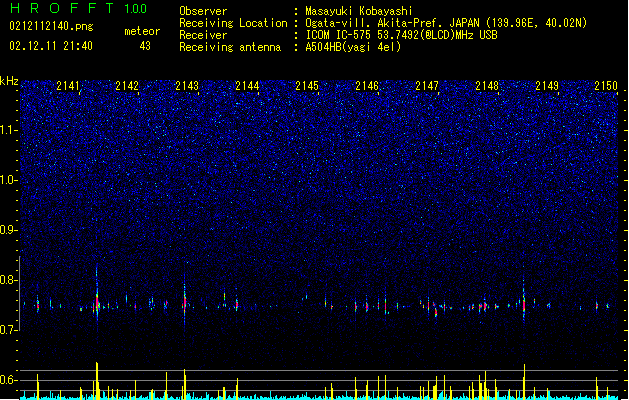Click the meteor count 43
The height and width of the screenshot is (400, 629).
click(145, 46)
